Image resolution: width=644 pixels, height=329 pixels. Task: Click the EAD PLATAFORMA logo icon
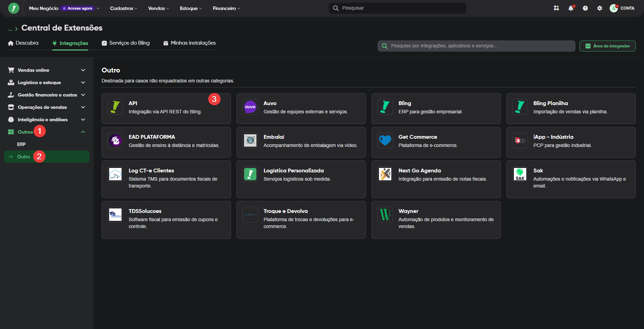coord(115,140)
